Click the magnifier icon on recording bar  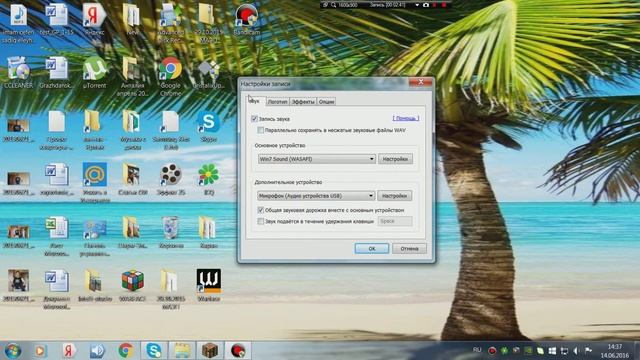(333, 5)
